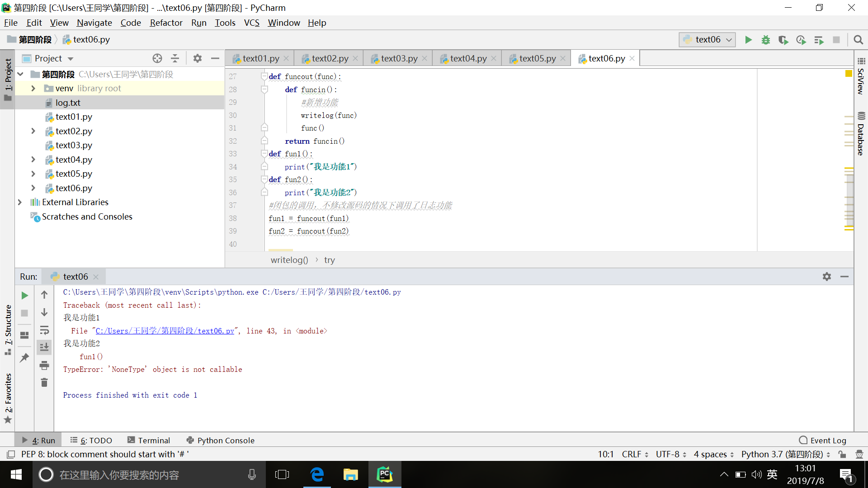Screen dimensions: 868x488
Task: Go down the stack trace arrow
Action: pyautogui.click(x=44, y=312)
